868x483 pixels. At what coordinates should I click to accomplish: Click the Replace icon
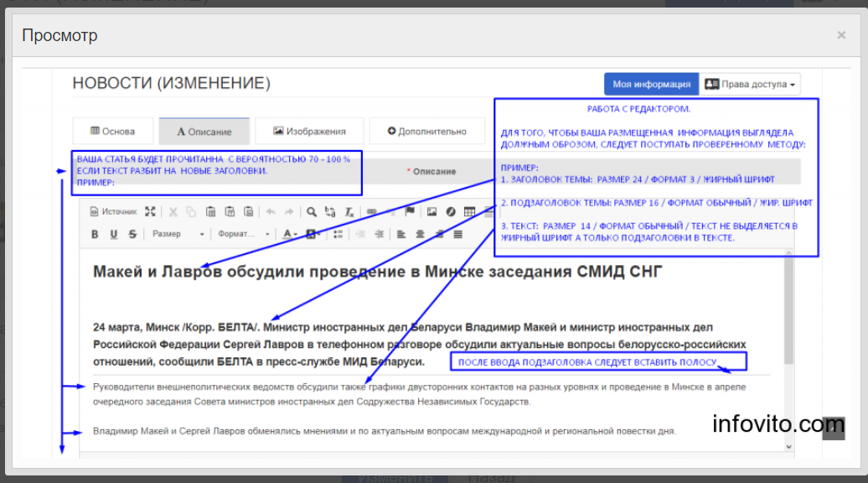(x=330, y=211)
